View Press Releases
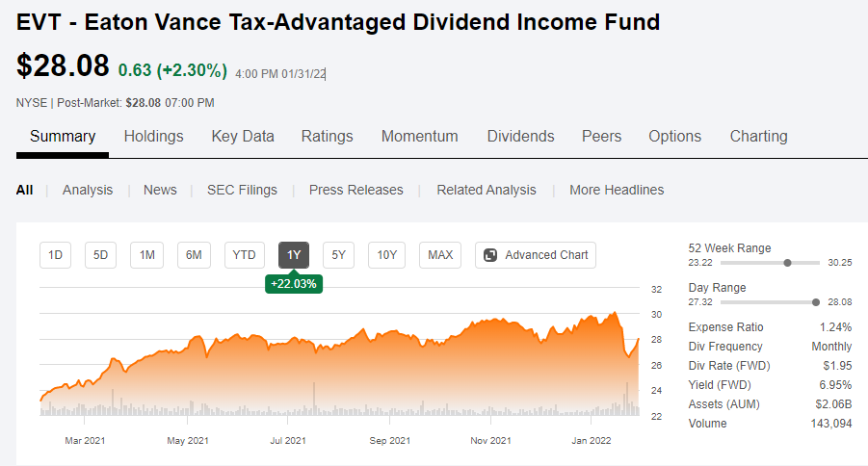The width and height of the screenshot is (868, 466). click(355, 190)
